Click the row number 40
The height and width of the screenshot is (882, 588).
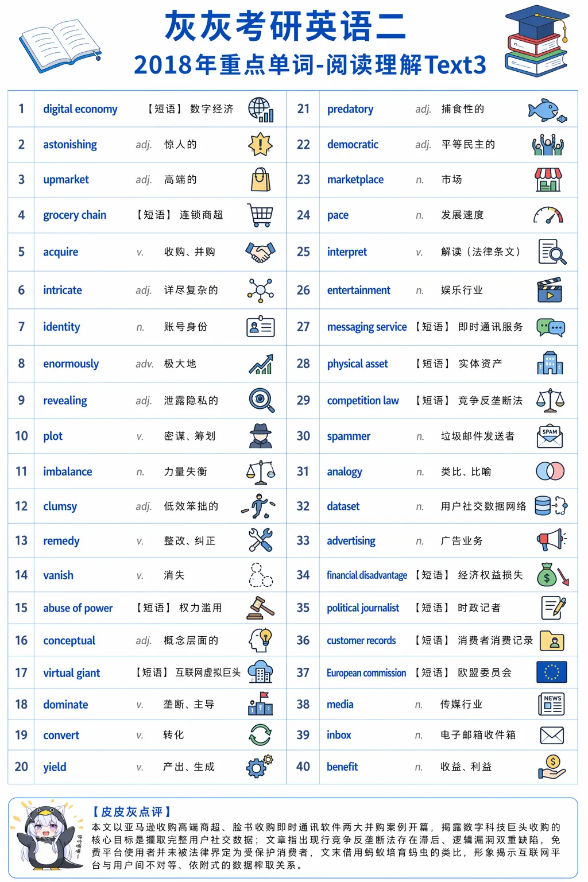tap(303, 767)
